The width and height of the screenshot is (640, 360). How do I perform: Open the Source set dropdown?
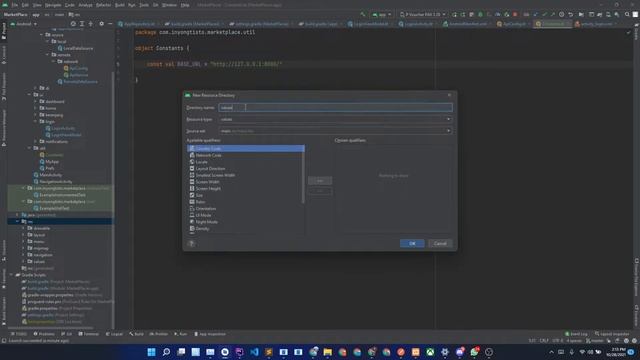[x=335, y=131]
